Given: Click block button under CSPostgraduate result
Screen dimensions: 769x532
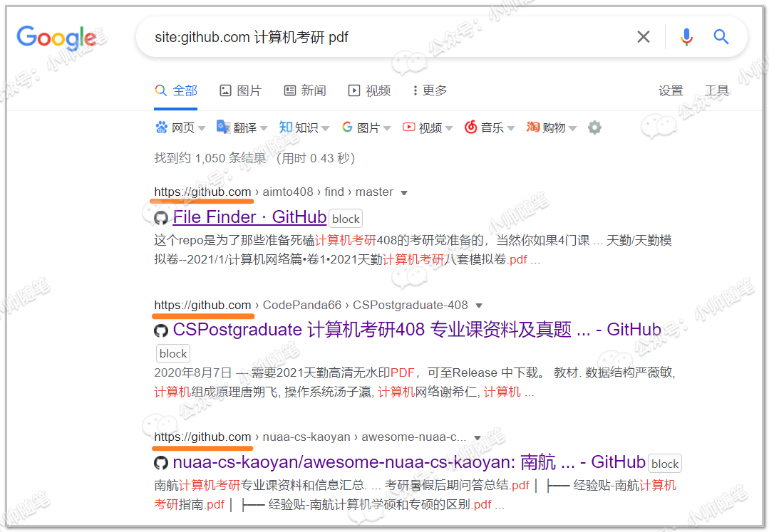Looking at the screenshot, I should [173, 354].
